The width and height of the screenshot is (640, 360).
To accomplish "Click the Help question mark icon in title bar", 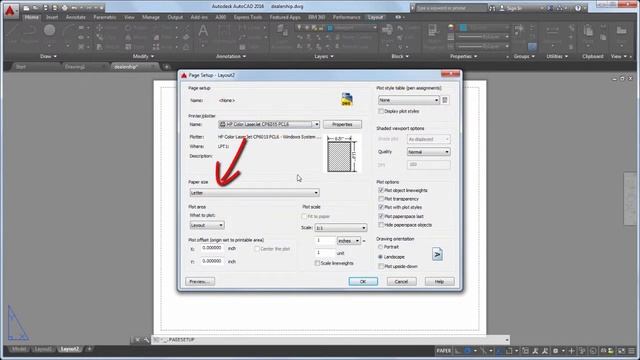I will pos(578,8).
